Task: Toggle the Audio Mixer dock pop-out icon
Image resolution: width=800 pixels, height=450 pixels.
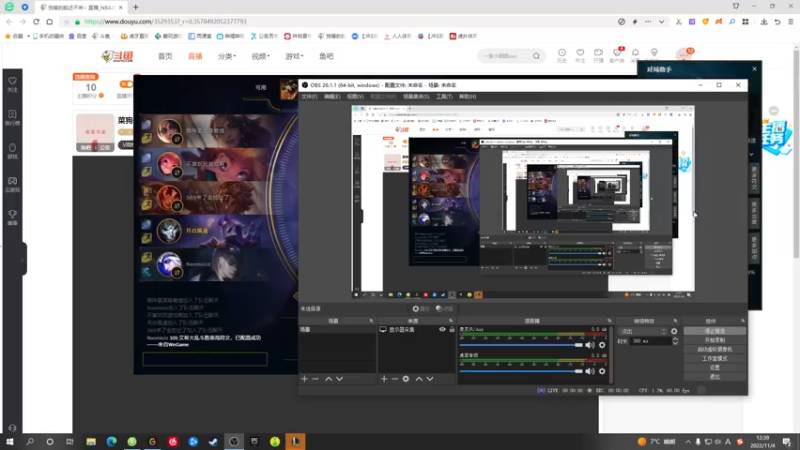Action: [609, 321]
